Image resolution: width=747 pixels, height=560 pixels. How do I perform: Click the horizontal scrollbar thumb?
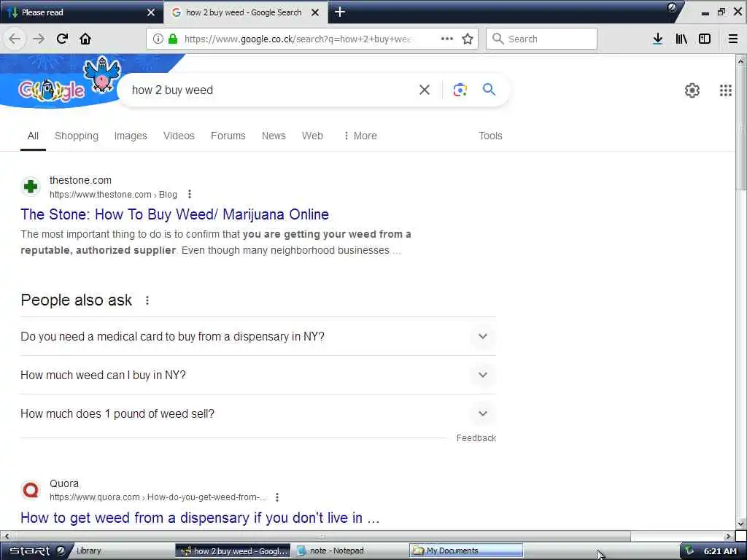tap(322, 536)
